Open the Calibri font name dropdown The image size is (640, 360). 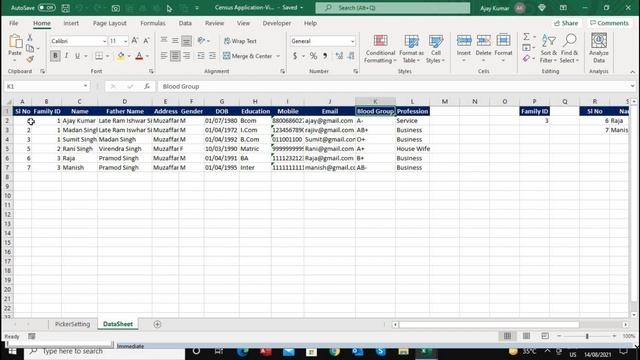point(104,41)
